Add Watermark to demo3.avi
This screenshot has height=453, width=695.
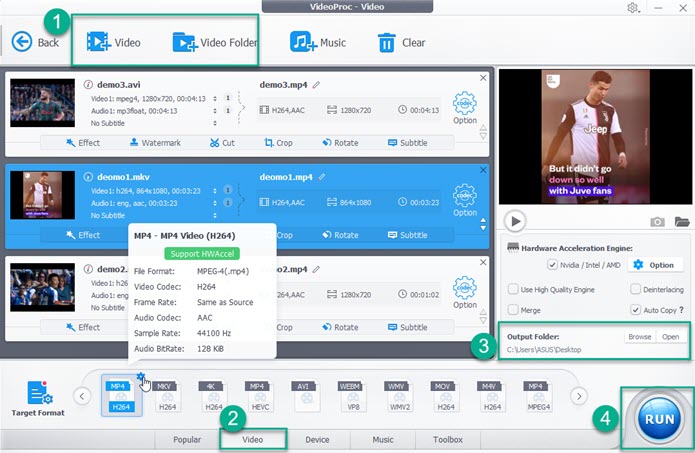(x=156, y=143)
